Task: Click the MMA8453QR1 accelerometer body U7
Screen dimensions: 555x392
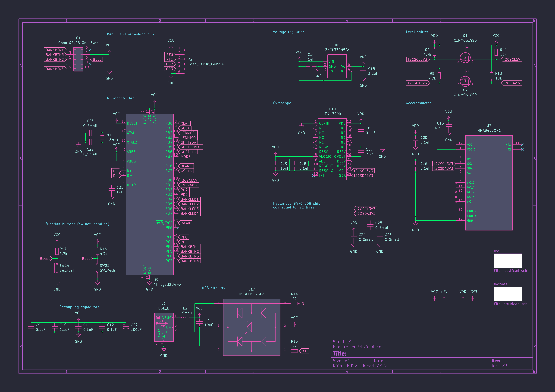Action: (x=489, y=182)
